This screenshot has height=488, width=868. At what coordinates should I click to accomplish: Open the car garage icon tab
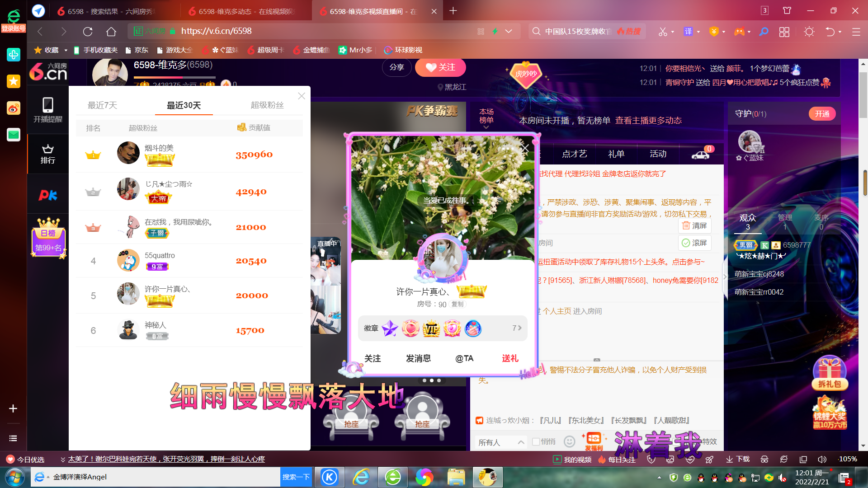701,154
